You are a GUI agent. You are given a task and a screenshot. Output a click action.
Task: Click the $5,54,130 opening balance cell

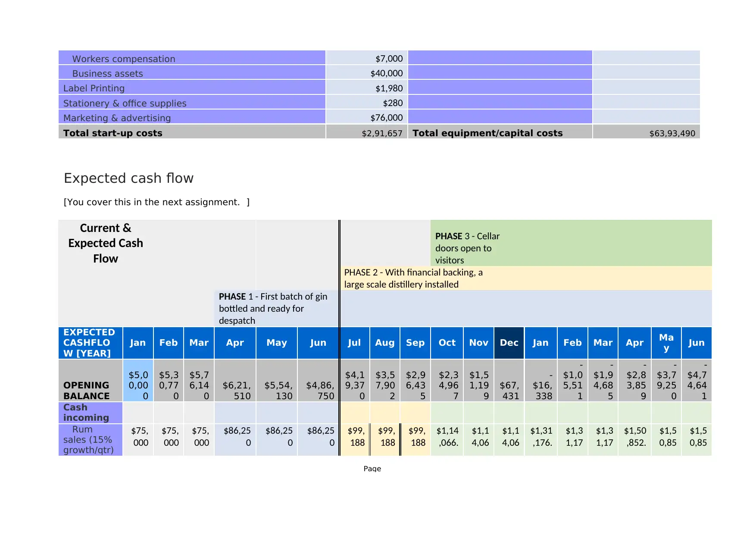tap(277, 380)
